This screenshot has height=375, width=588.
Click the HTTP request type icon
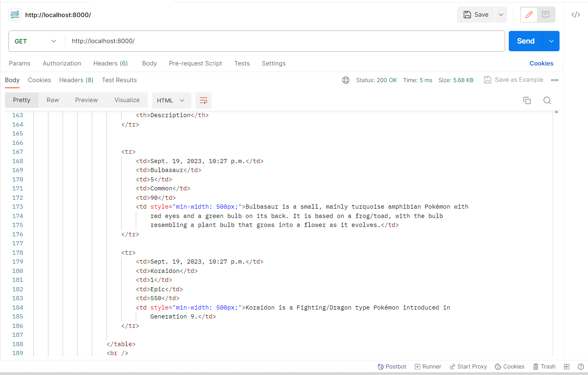pos(15,15)
